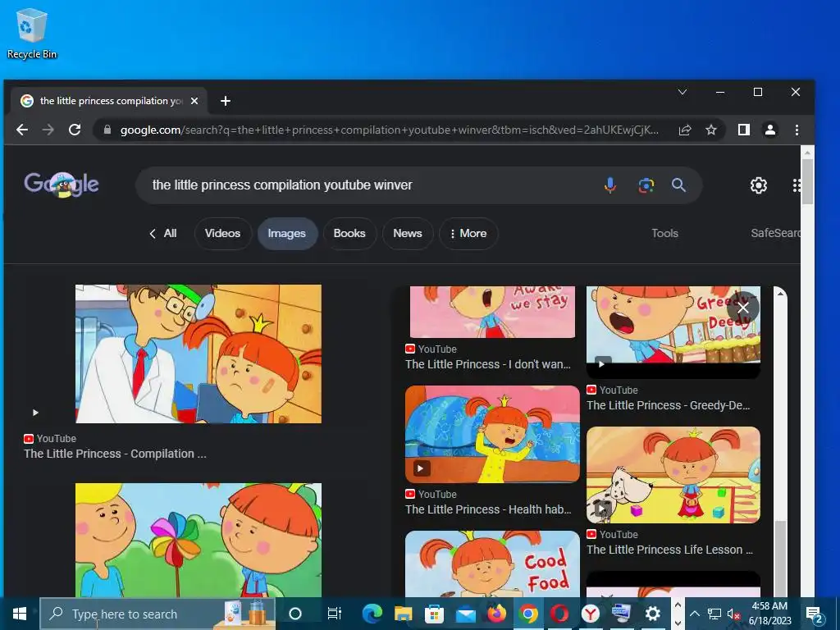The image size is (840, 630).
Task: Open the notification center
Action: pos(814,614)
